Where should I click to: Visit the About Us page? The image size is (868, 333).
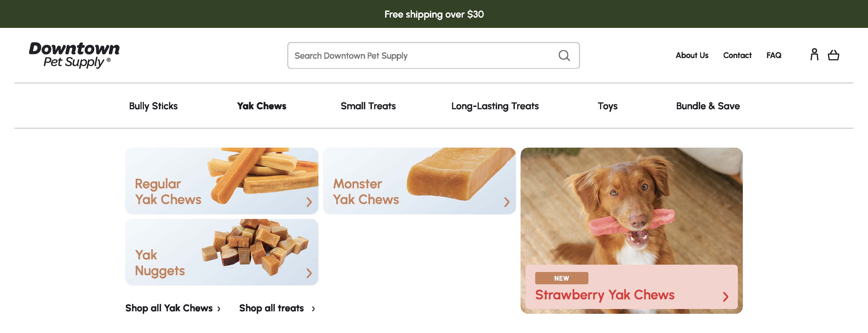coord(692,55)
